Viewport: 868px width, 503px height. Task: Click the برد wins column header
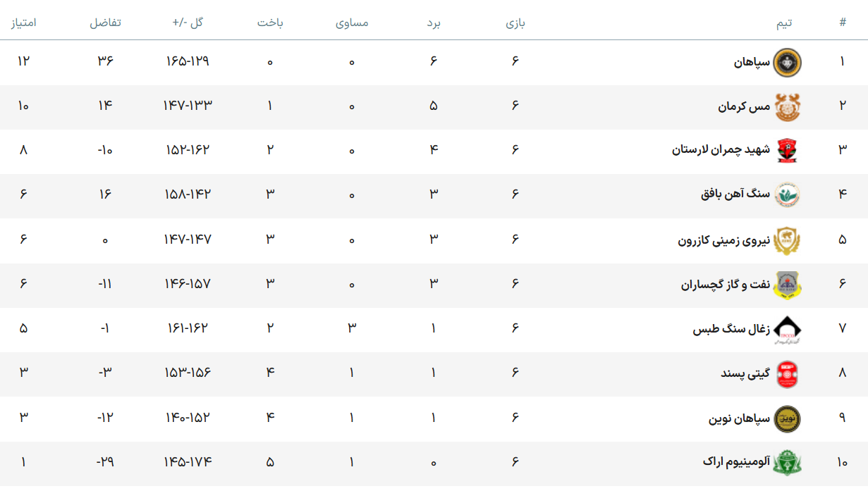click(433, 23)
